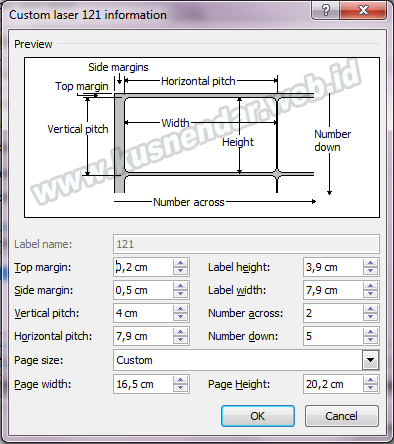Increase Page width with up arrow
Image resolution: width=394 pixels, height=444 pixels.
(x=181, y=380)
